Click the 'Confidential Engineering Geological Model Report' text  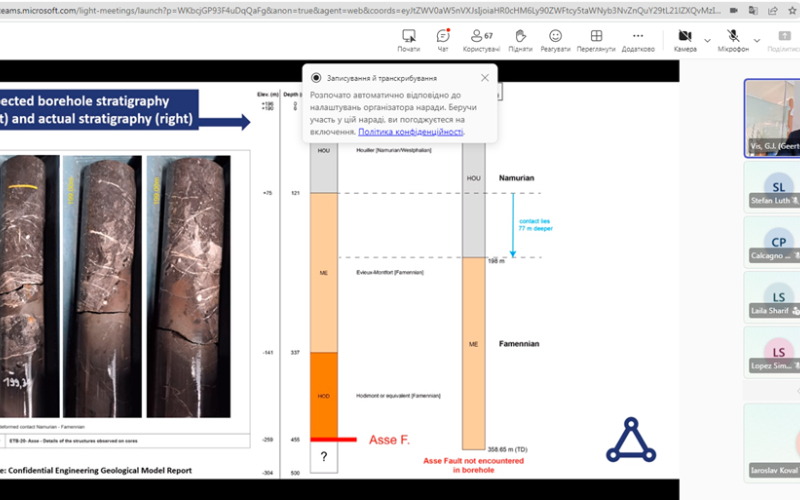(100, 470)
